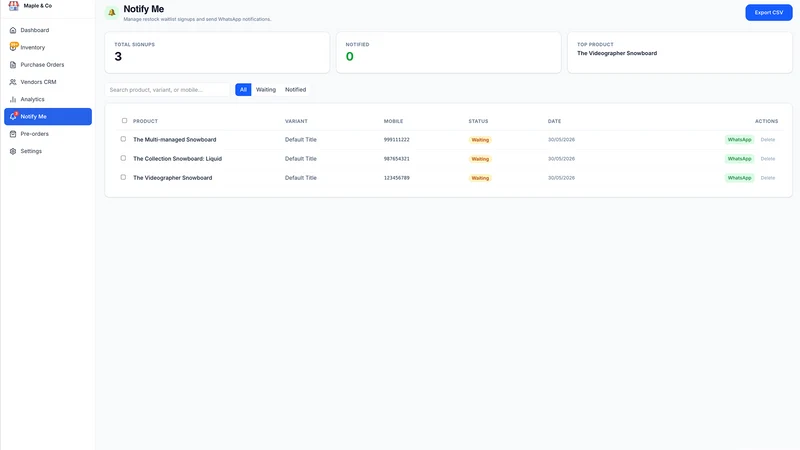Click the Date column header
The image size is (800, 450).
554,121
